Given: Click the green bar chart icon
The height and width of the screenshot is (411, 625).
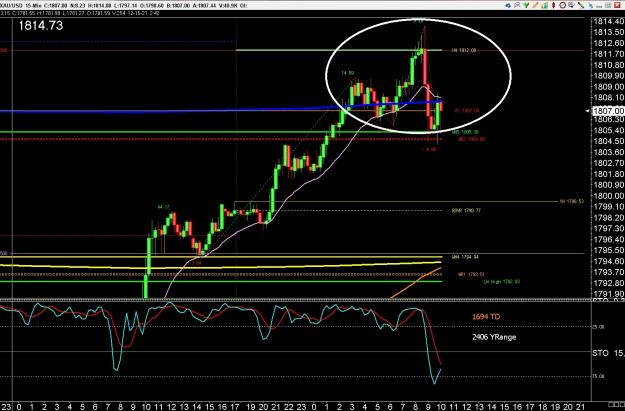Looking at the screenshot, I should [x=545, y=5].
